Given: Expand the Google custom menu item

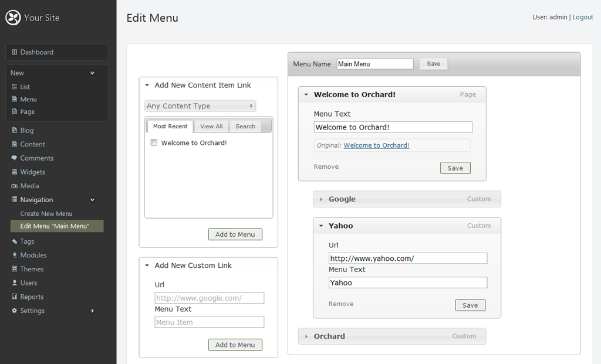Looking at the screenshot, I should [x=321, y=199].
